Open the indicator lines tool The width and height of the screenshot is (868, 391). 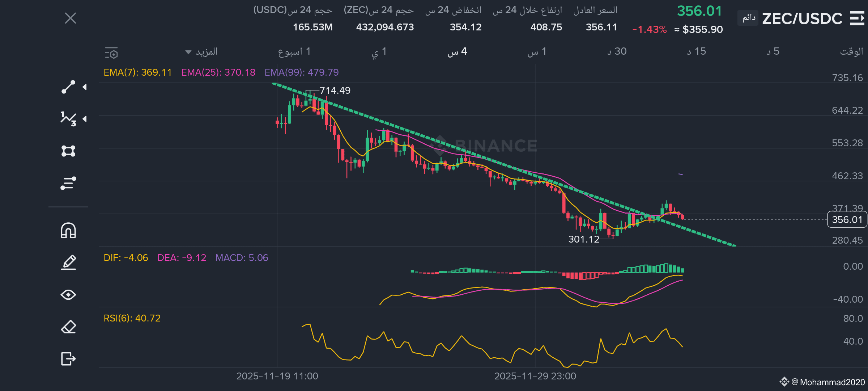68,183
